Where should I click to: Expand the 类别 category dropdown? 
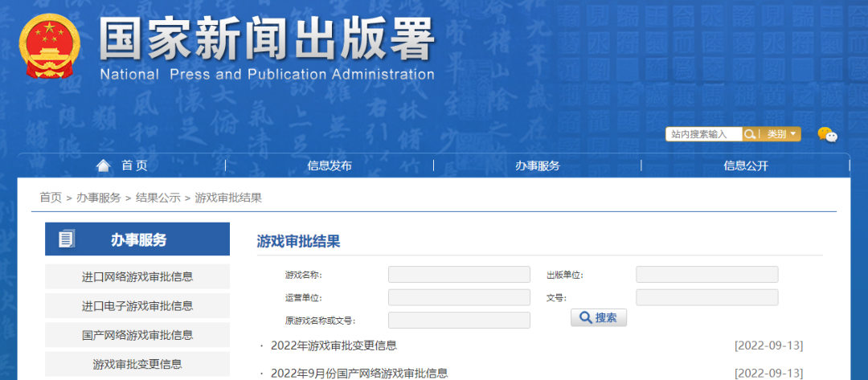tap(781, 134)
